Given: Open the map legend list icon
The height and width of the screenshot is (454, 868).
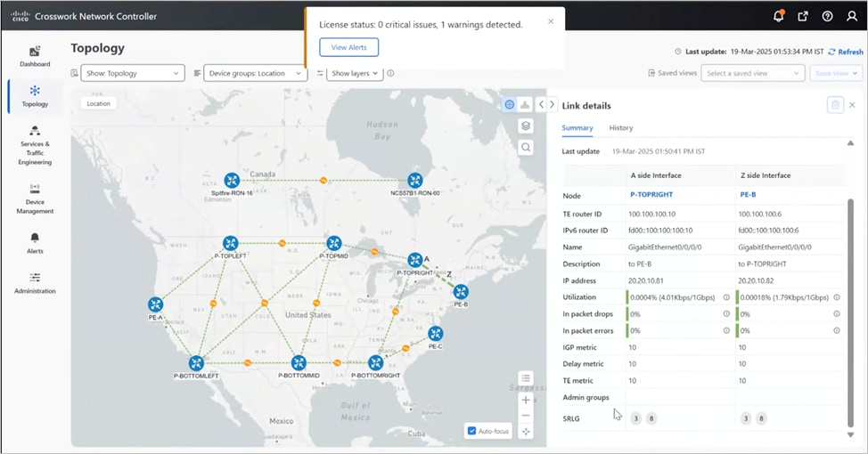Looking at the screenshot, I should click(x=526, y=378).
